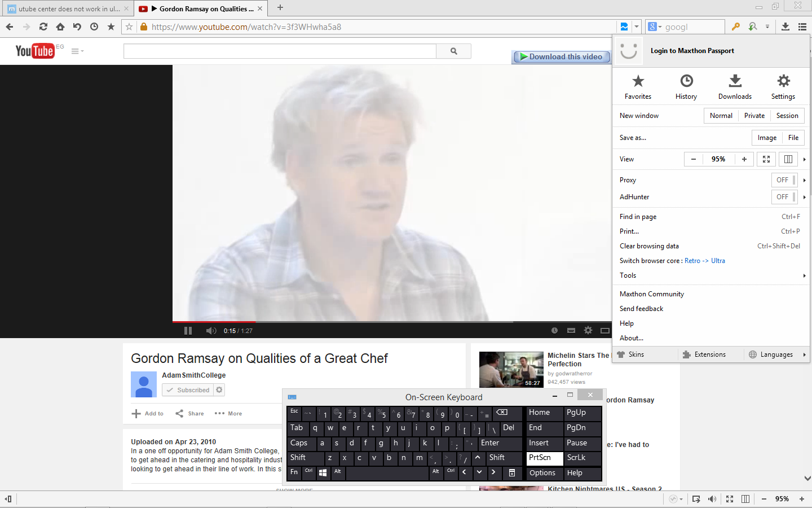Click the YouTube search magnifier button
This screenshot has width=812, height=508.
[x=453, y=51]
